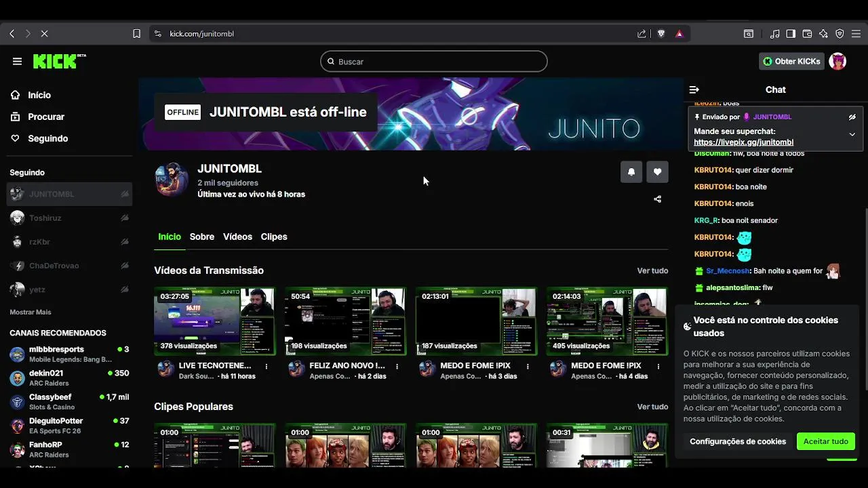Viewport: 868px width, 488px height.
Task: Collapse chat with the arrow icon
Action: pyautogui.click(x=694, y=89)
